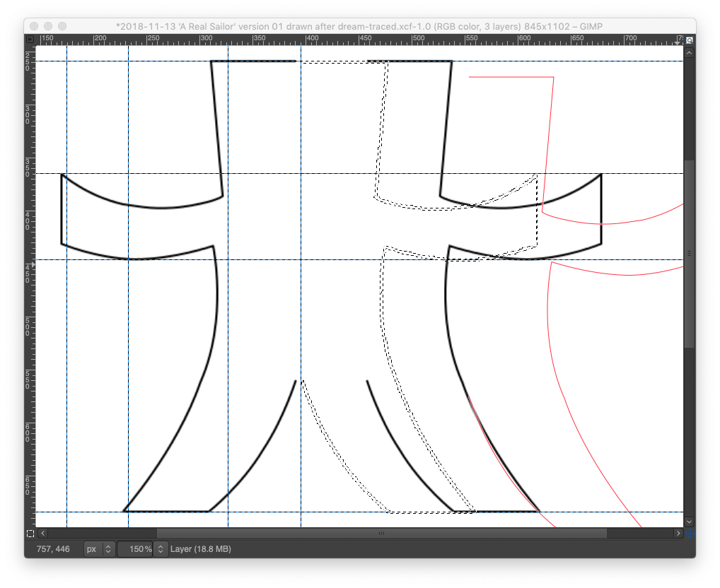720x588 pixels.
Task: Click the vertical scrollbar down arrow
Action: coord(690,522)
